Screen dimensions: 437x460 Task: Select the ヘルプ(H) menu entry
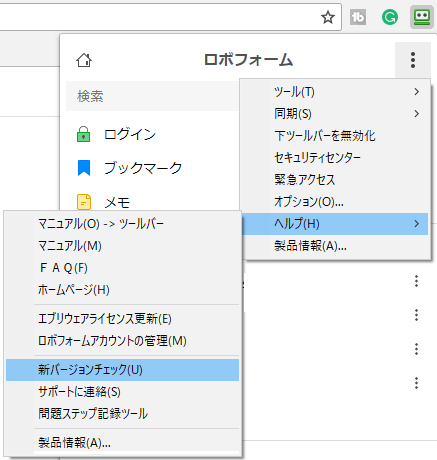point(335,224)
